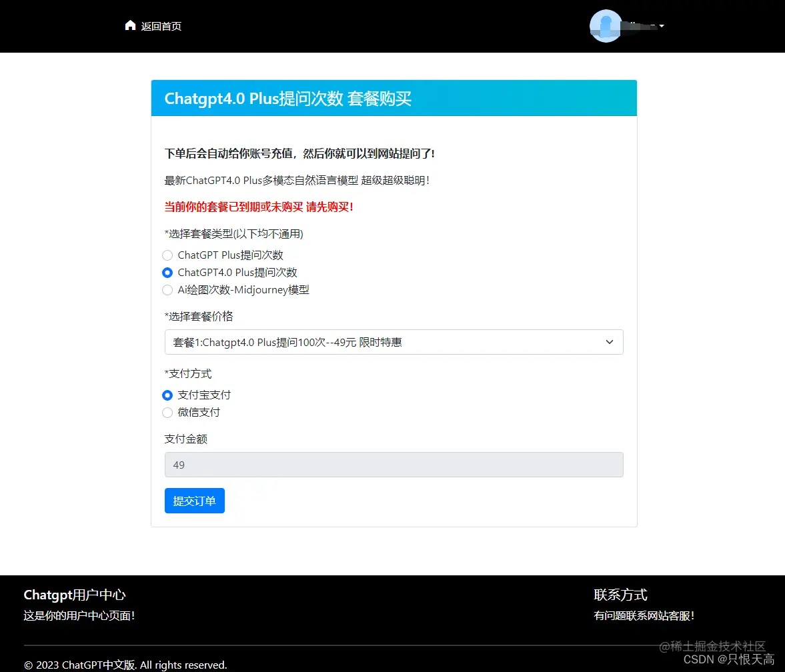
Task: Open the 套餐价格 package price dropdown
Action: click(394, 341)
